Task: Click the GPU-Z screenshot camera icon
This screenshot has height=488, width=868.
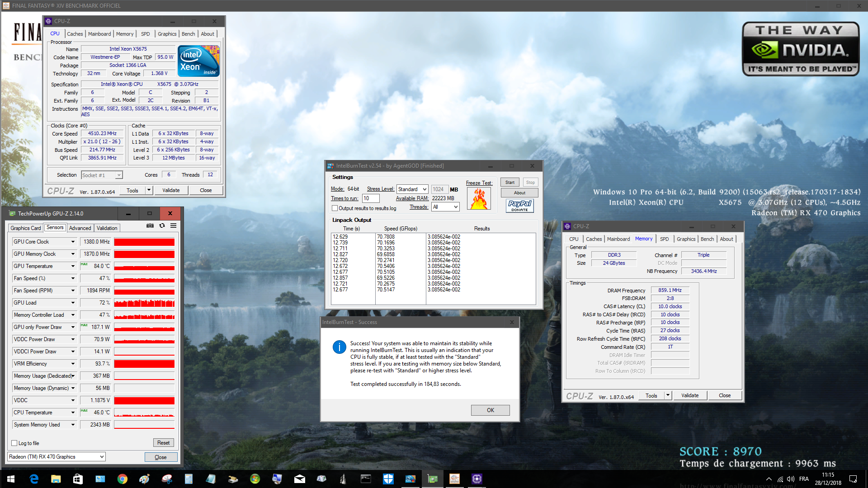Action: 150,226
